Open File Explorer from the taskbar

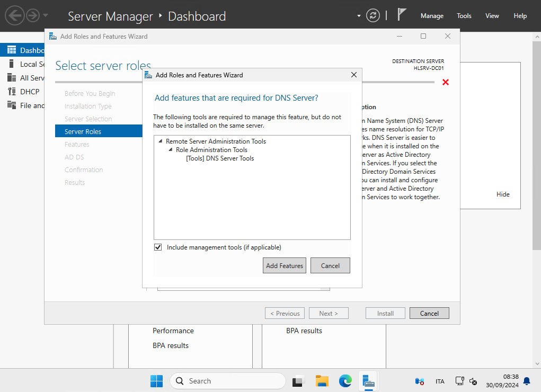point(322,381)
